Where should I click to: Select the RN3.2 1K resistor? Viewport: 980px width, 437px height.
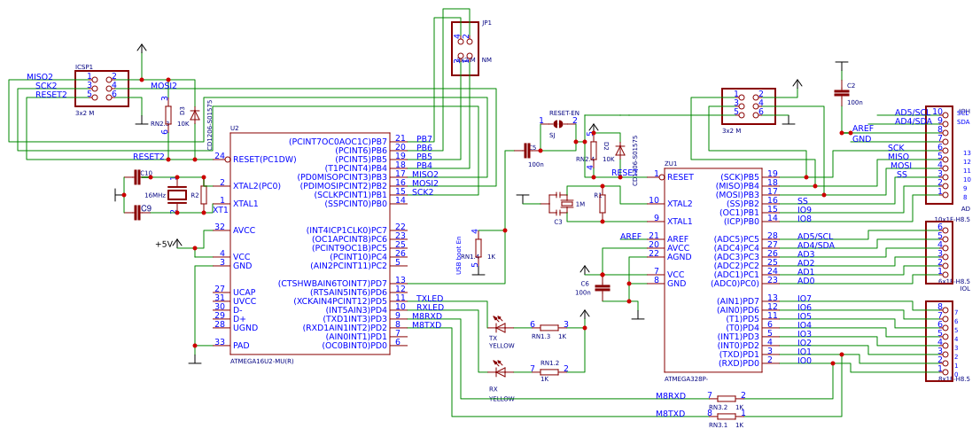[727, 398]
